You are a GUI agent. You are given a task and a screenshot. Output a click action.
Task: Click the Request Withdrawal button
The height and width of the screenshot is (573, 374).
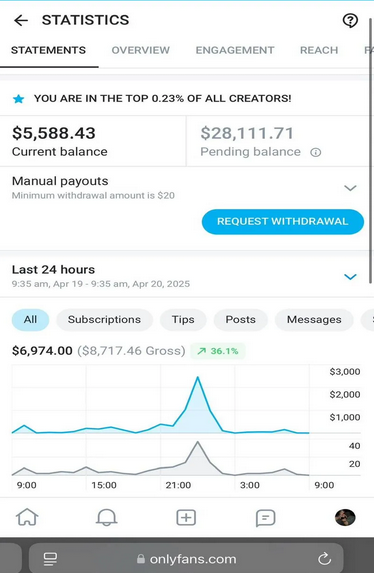[283, 221]
